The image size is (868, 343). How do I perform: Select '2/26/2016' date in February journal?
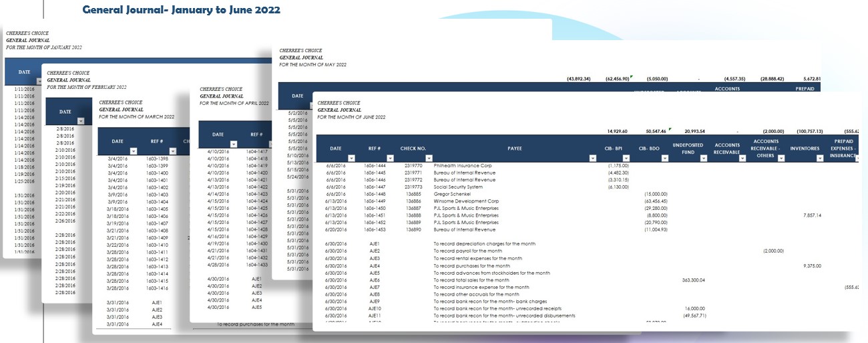click(64, 221)
